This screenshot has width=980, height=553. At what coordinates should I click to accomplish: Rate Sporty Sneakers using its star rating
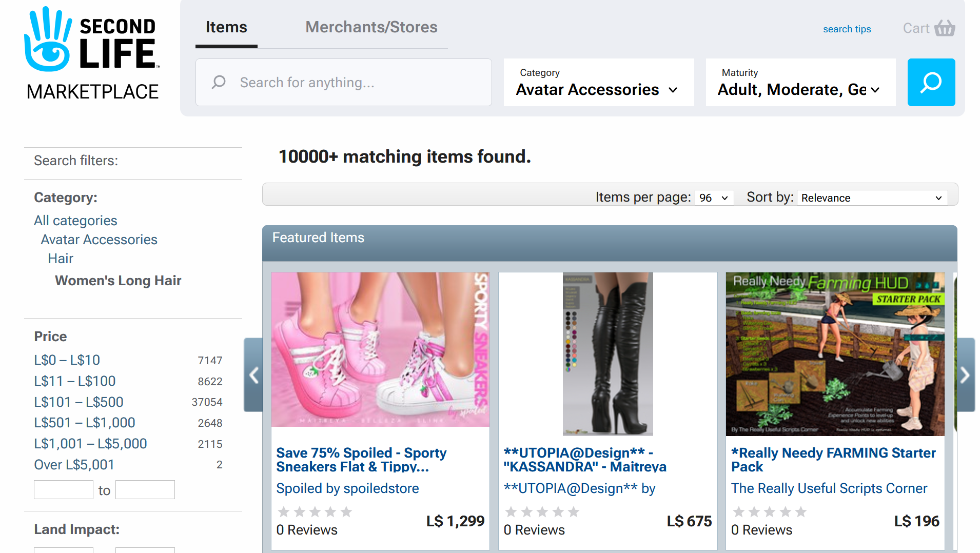pyautogui.click(x=315, y=511)
